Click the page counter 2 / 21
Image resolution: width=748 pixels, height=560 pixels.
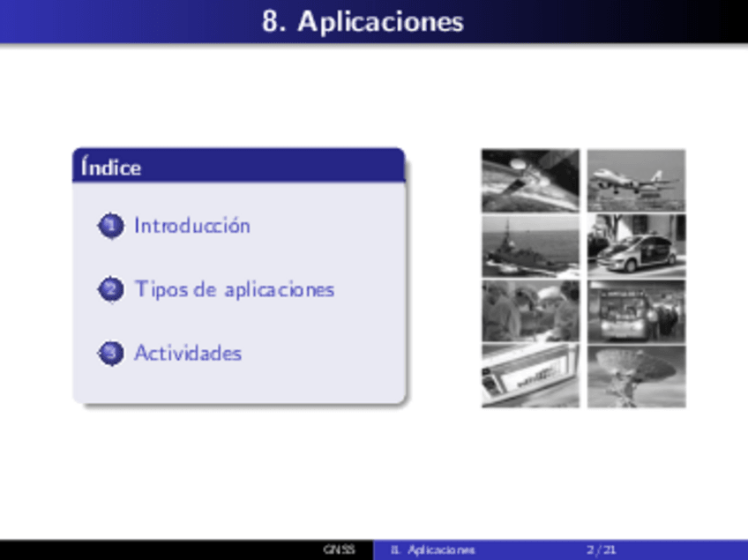coord(601,550)
